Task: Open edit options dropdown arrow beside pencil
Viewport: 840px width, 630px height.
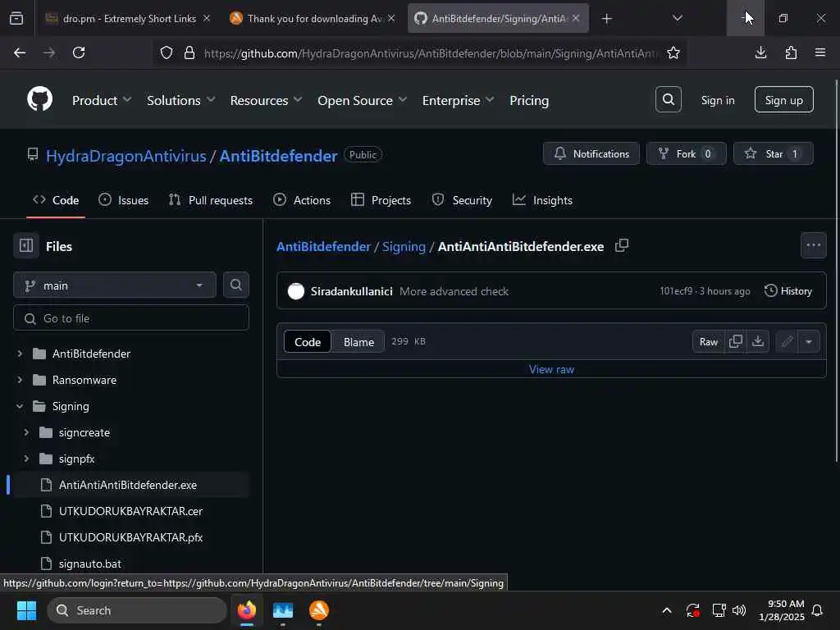Action: click(x=808, y=341)
